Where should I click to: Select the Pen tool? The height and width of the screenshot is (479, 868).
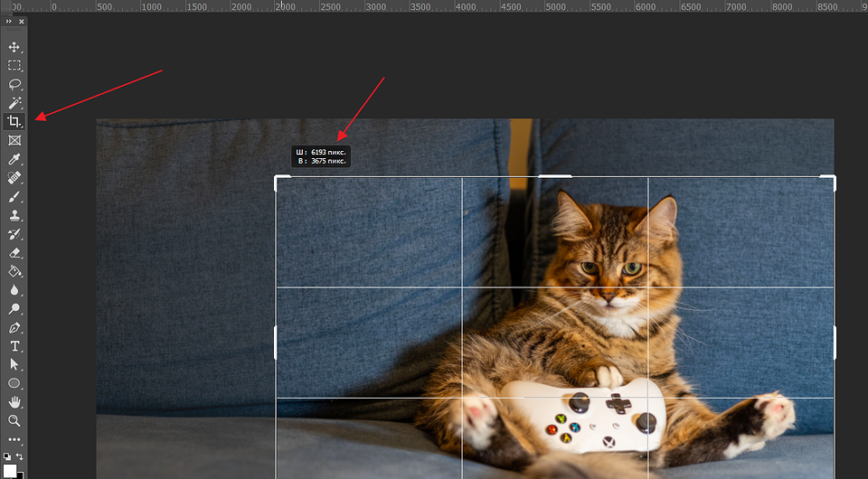click(x=14, y=327)
